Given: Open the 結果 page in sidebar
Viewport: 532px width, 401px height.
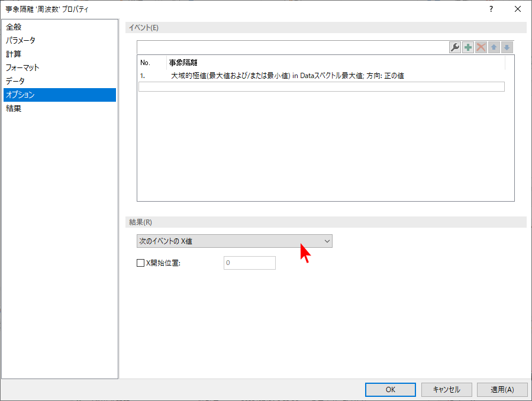Looking at the screenshot, I should pyautogui.click(x=60, y=108).
